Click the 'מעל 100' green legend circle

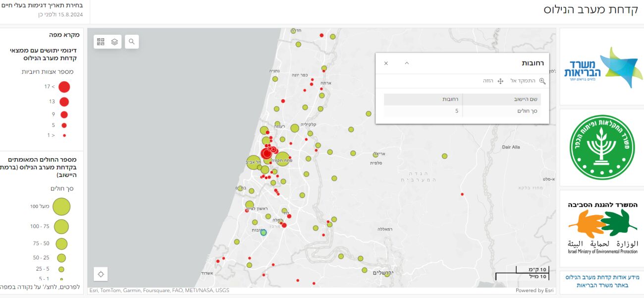coord(61,206)
